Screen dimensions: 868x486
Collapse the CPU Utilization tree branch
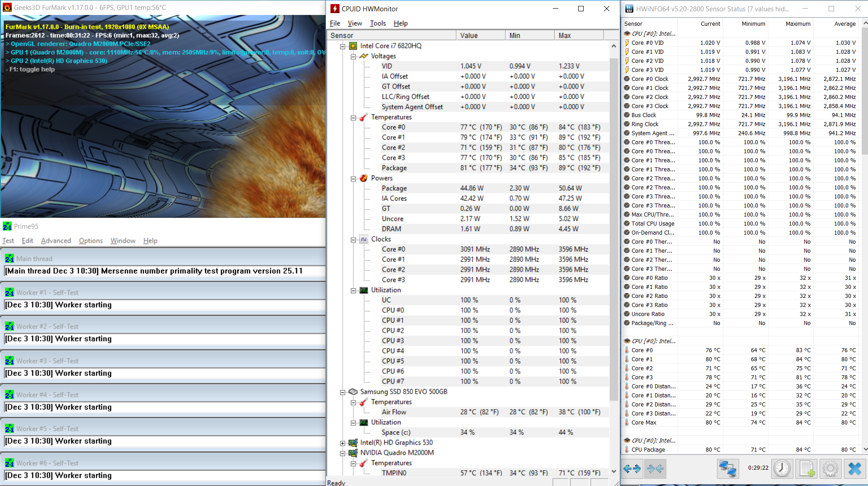pyautogui.click(x=354, y=291)
